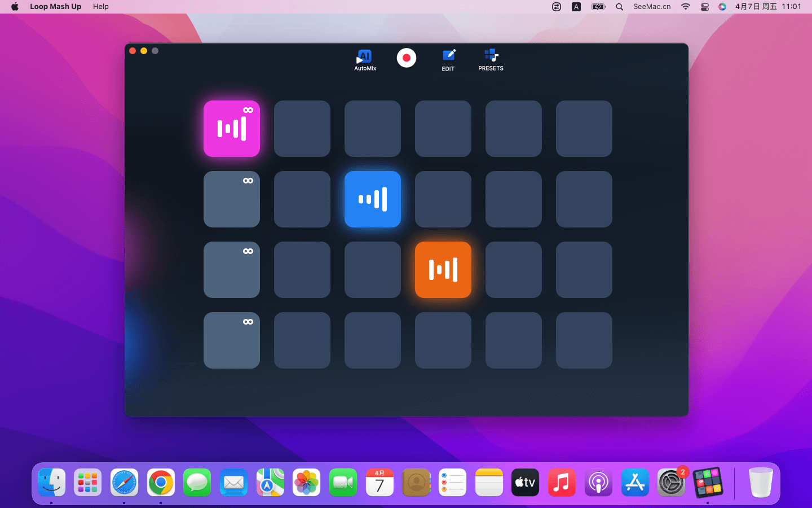Open the Loop Mash Up app menu

55,7
